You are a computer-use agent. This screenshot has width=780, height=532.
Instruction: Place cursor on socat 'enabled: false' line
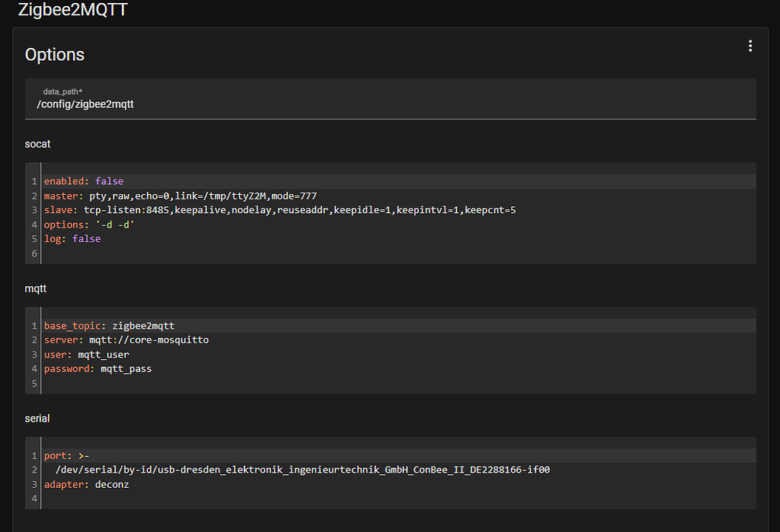pos(84,181)
